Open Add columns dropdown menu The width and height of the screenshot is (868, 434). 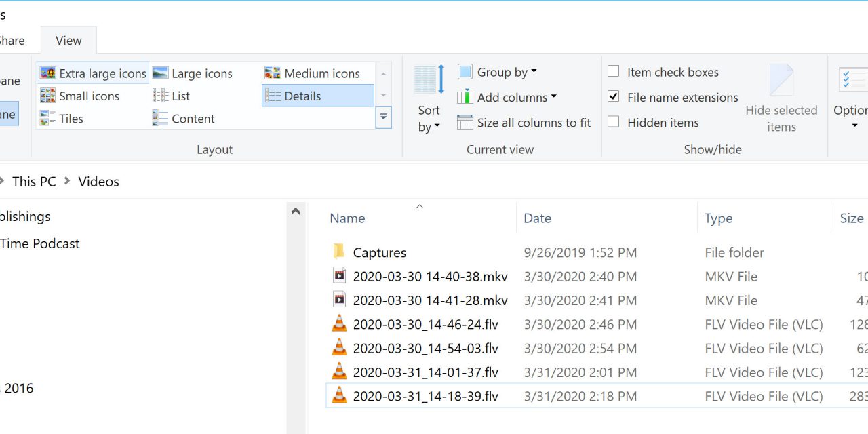pos(507,97)
